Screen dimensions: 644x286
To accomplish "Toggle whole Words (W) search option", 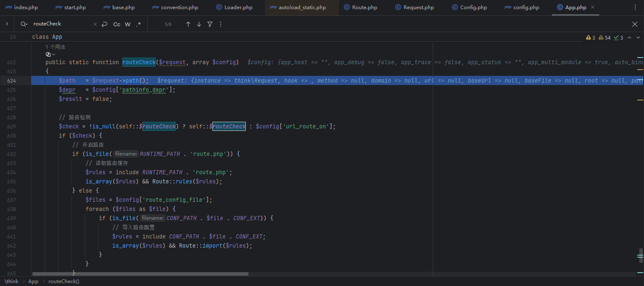I will (128, 24).
